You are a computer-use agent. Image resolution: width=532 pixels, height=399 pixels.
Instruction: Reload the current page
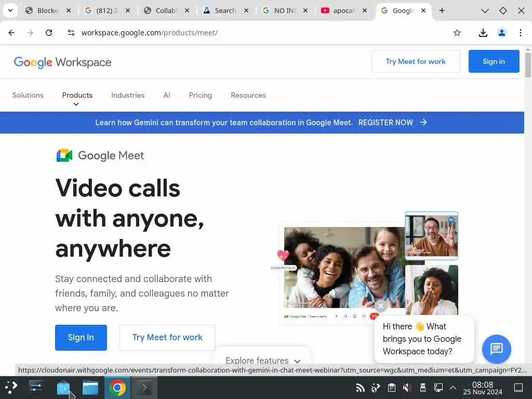(49, 33)
